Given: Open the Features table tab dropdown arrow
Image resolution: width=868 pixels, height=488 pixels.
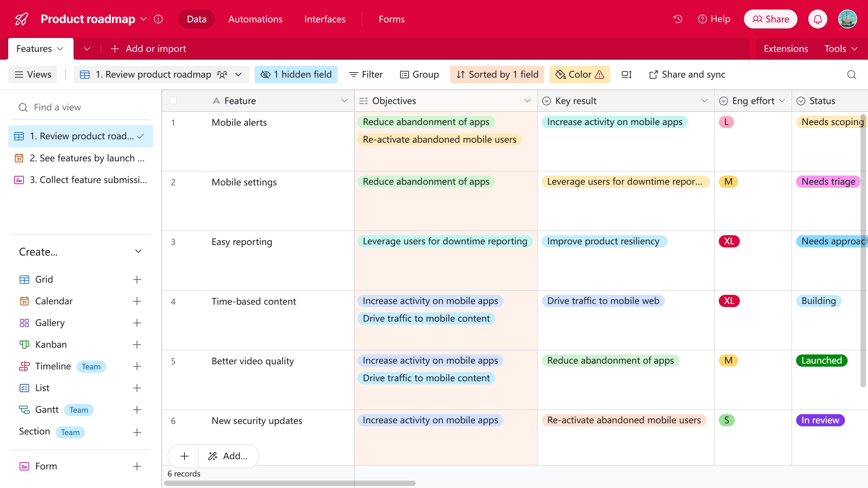Looking at the screenshot, I should (60, 49).
